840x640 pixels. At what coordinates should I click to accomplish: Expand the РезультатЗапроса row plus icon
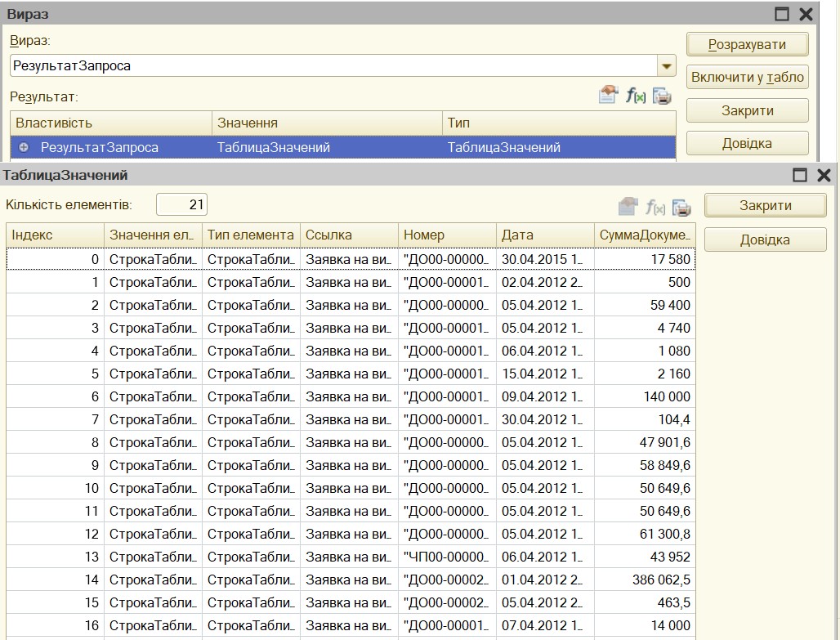click(24, 147)
